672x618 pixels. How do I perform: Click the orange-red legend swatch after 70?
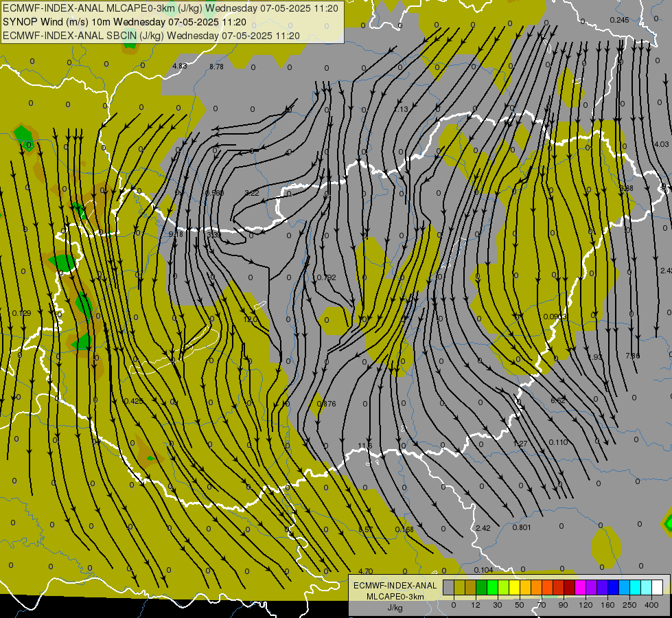tap(547, 587)
